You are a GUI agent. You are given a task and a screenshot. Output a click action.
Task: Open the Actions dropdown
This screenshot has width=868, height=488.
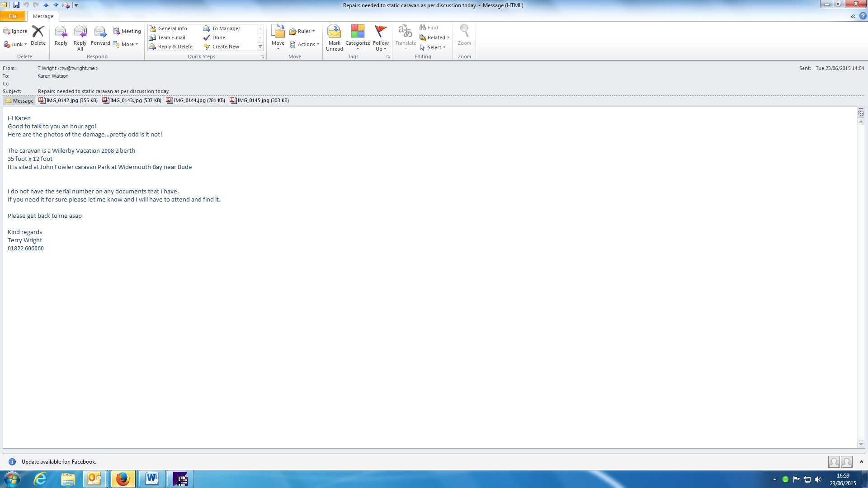(307, 44)
